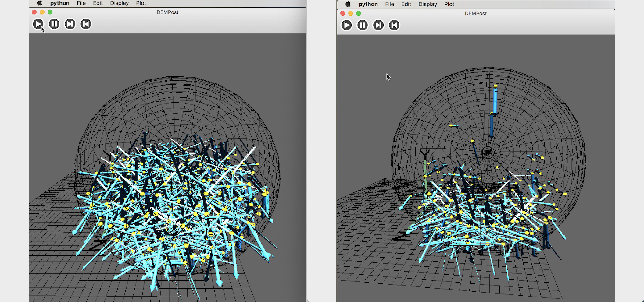Open the python menu in left menu bar
644x302 pixels.
tap(60, 3)
